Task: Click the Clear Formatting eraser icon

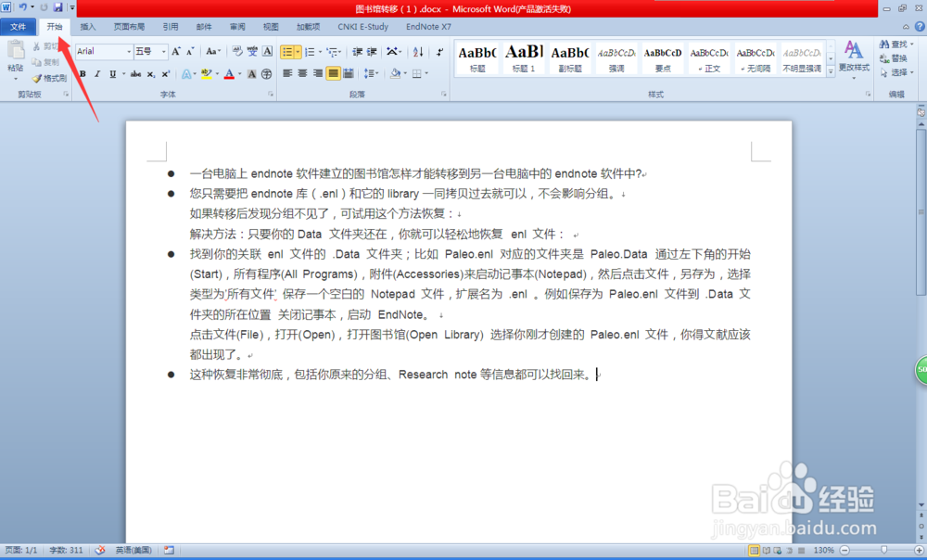Action: coord(237,51)
